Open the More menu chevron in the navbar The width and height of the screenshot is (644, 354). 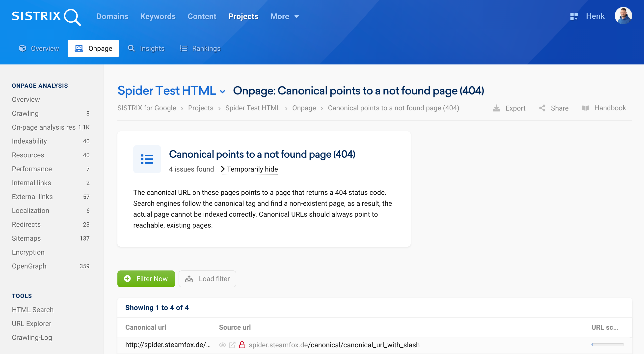coord(296,17)
